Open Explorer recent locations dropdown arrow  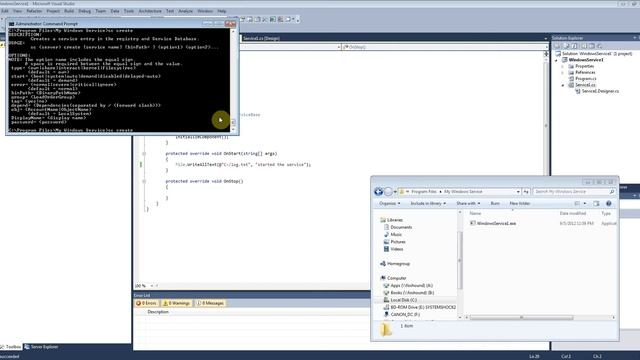(x=395, y=192)
